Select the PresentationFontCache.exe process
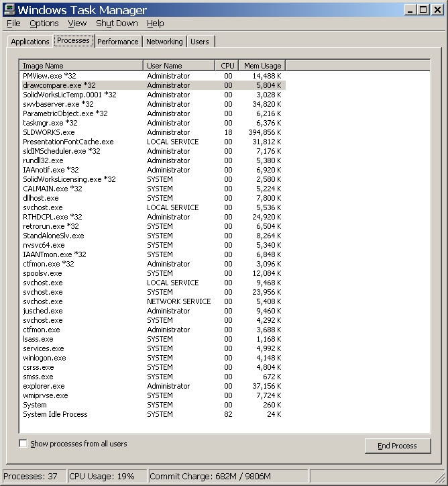 point(154,142)
